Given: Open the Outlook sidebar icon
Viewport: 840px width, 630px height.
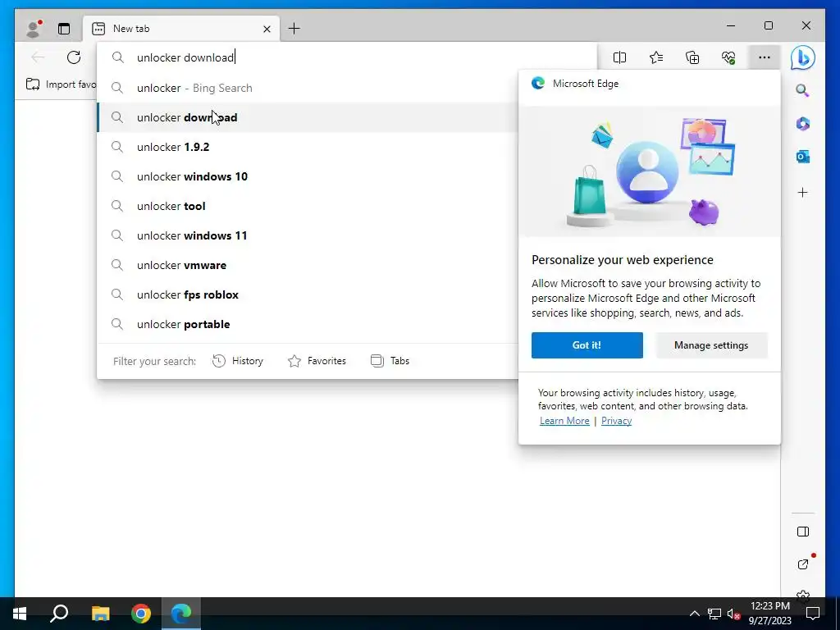Looking at the screenshot, I should [802, 157].
